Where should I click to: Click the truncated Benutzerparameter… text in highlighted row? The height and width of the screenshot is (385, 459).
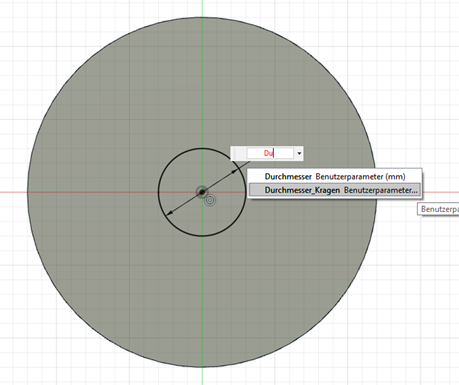[x=380, y=190]
